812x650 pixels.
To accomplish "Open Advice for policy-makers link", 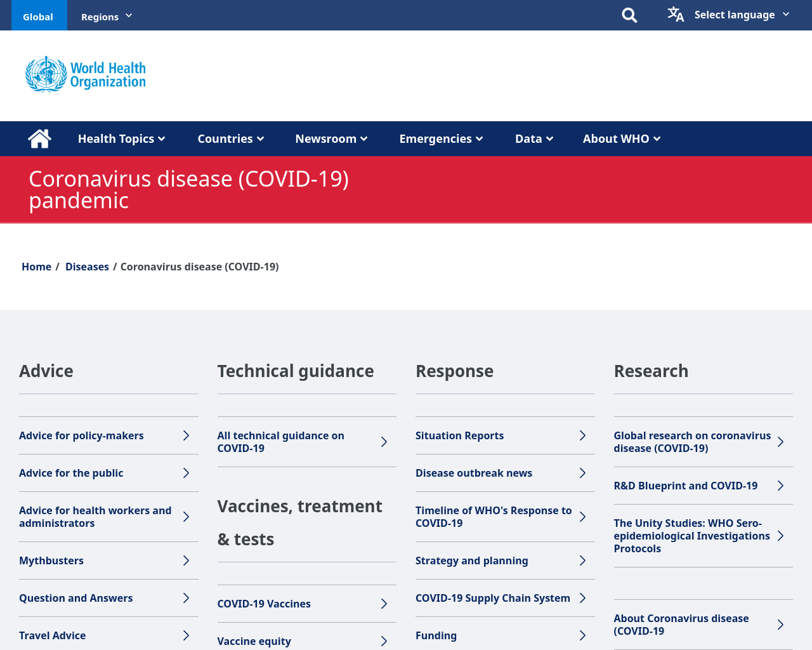I will 81,435.
